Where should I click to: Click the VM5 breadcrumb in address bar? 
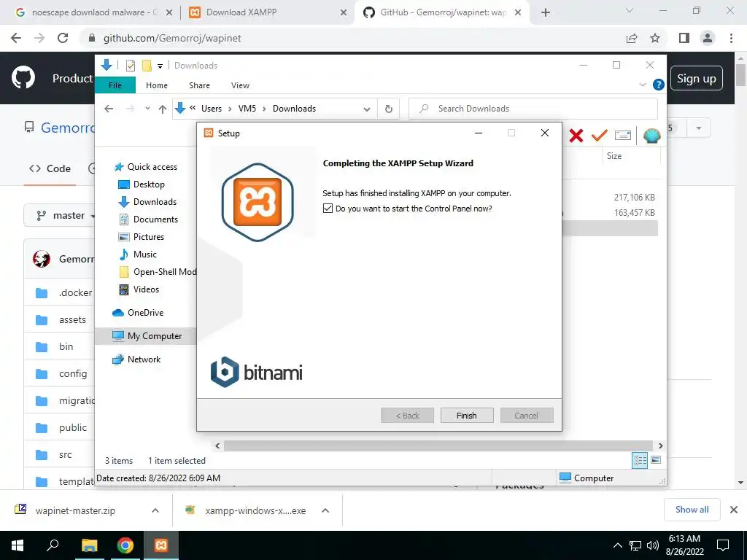pos(247,109)
